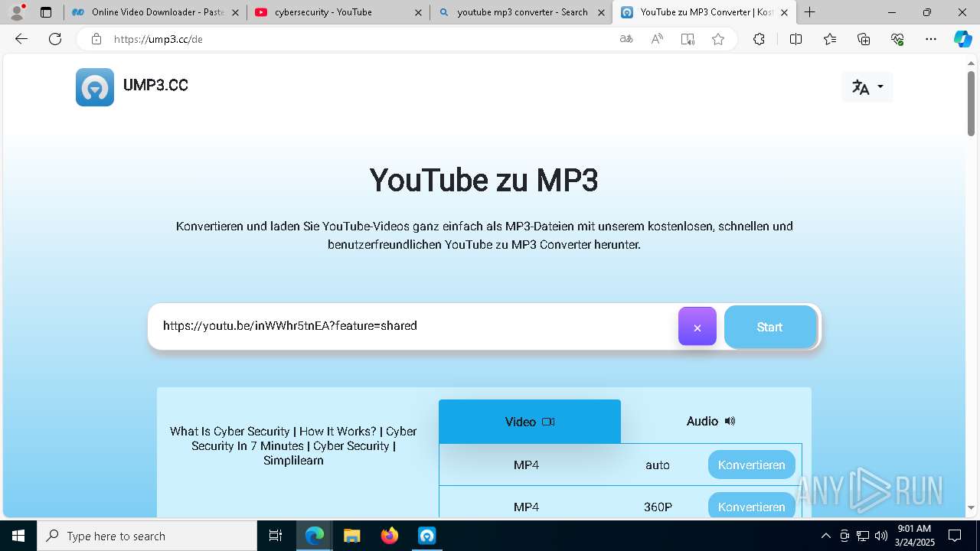Open the Collections icon
This screenshot has width=980, height=551.
click(x=864, y=39)
